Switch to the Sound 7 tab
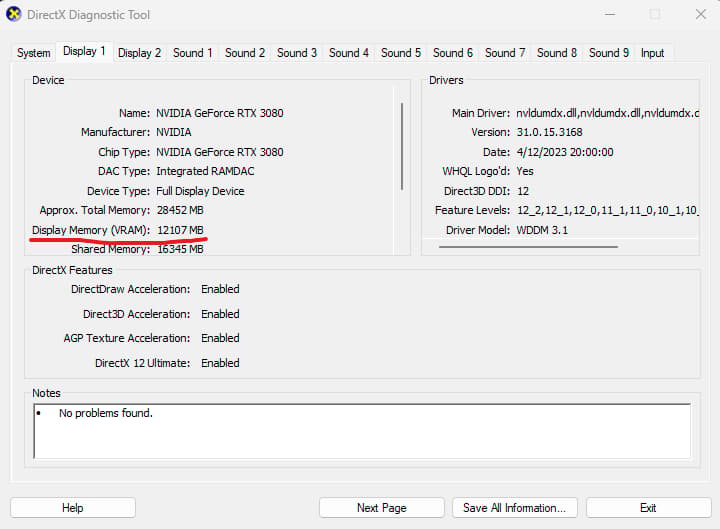This screenshot has width=720, height=529. tap(505, 53)
